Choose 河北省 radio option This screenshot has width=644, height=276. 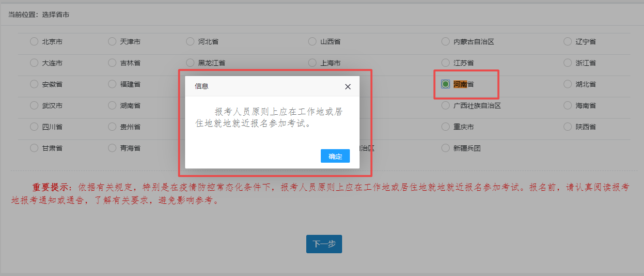coord(190,42)
